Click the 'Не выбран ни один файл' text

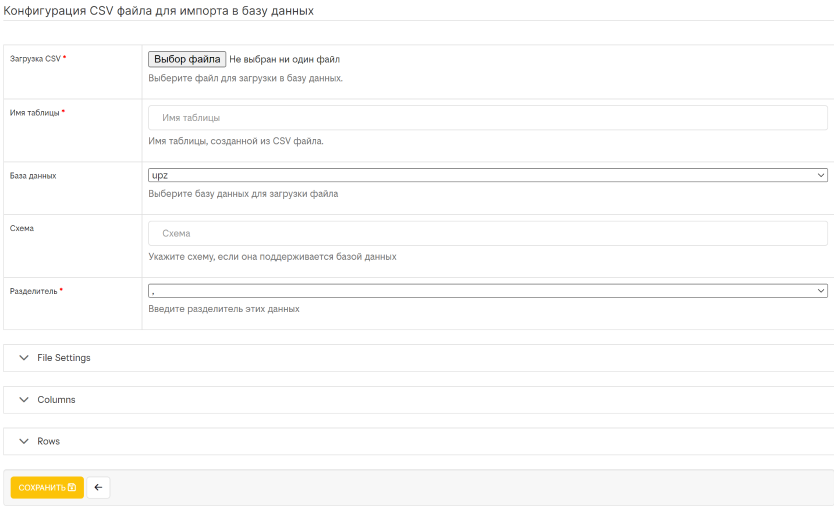point(285,59)
